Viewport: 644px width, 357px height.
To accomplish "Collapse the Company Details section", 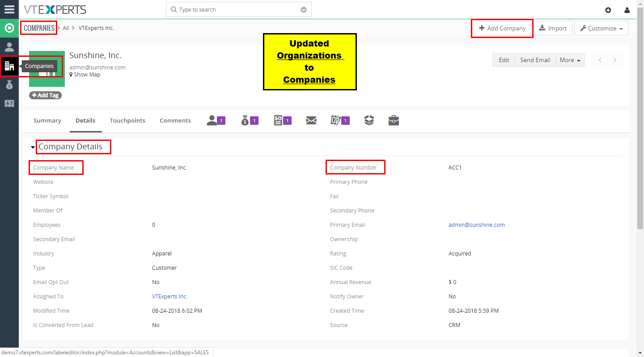I will 33,147.
